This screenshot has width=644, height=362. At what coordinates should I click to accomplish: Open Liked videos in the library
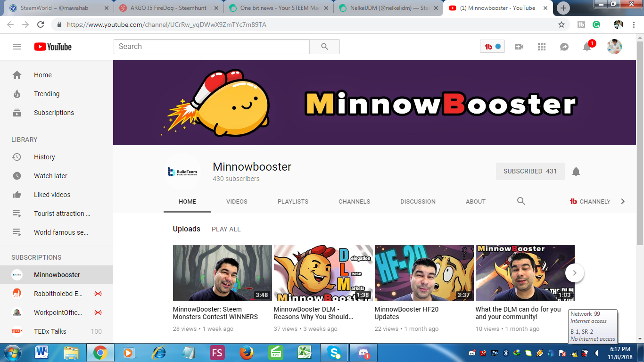57,195
